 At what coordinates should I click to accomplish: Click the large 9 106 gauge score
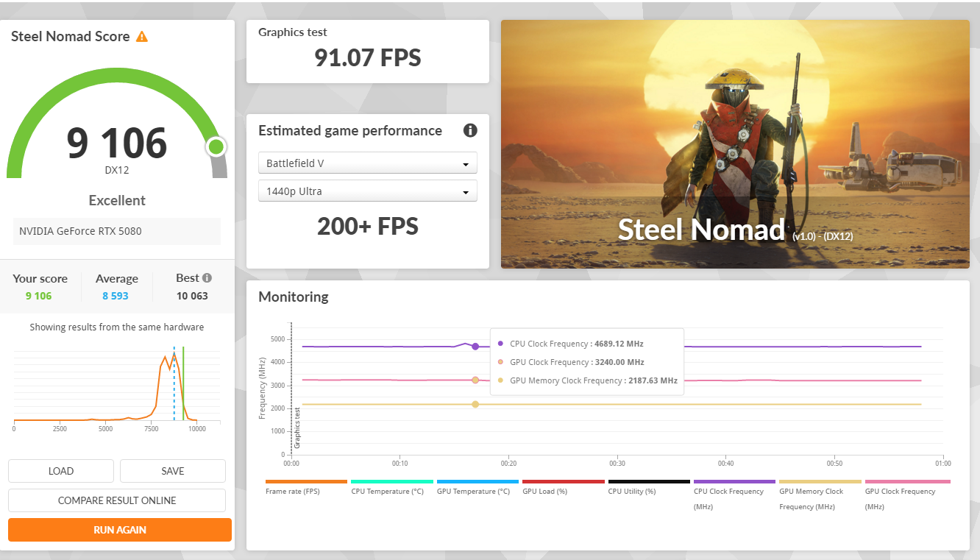[x=117, y=143]
